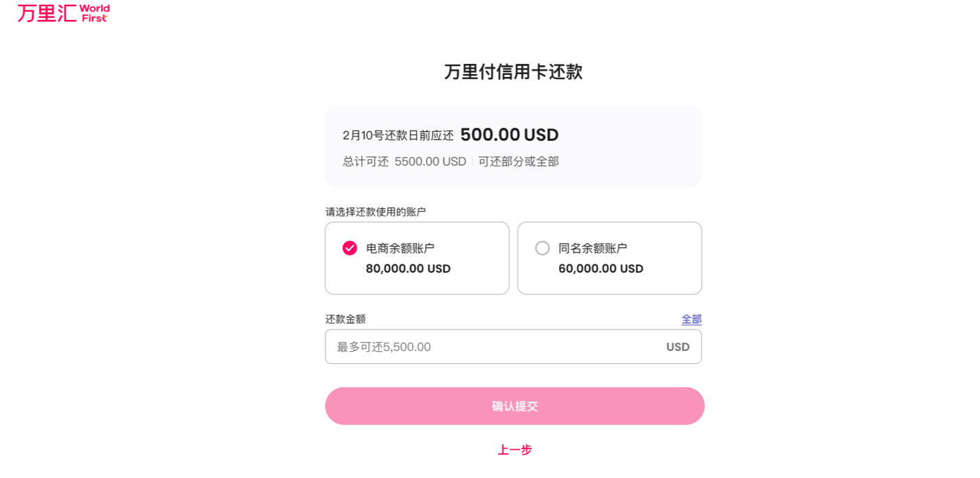This screenshot has width=980, height=478.
Task: Click the 可还部分或全部 hint text
Action: coord(519,161)
